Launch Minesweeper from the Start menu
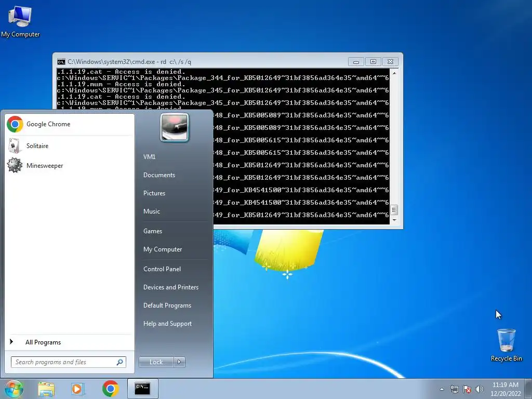Viewport: 532px width, 399px height. click(x=70, y=166)
